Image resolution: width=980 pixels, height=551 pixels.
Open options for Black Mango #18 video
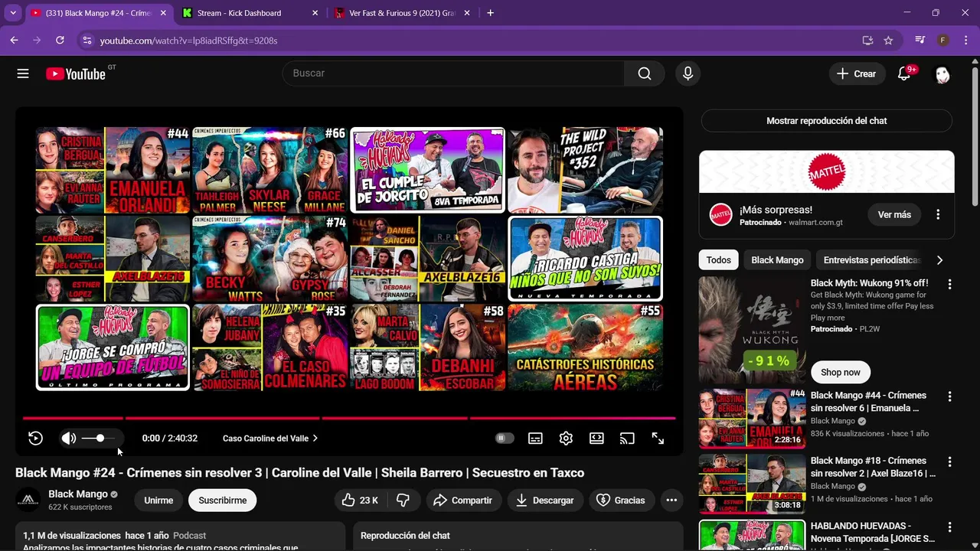click(x=949, y=462)
